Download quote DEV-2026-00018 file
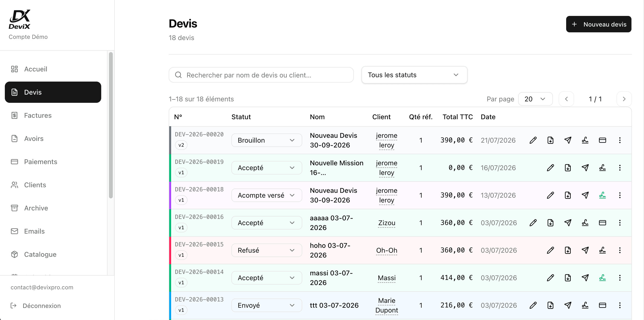The image size is (644, 320). [x=568, y=195]
